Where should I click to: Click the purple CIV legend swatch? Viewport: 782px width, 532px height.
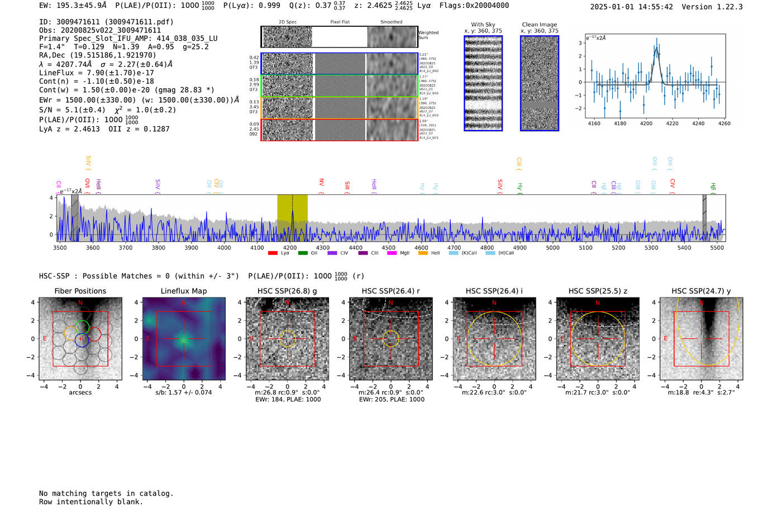tap(332, 253)
